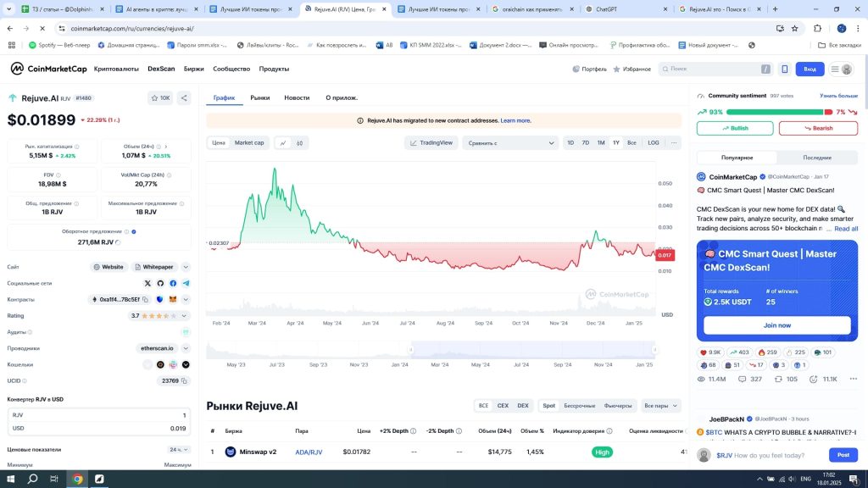Click the Вход login button
The width and height of the screenshot is (868, 488).
[x=810, y=69]
